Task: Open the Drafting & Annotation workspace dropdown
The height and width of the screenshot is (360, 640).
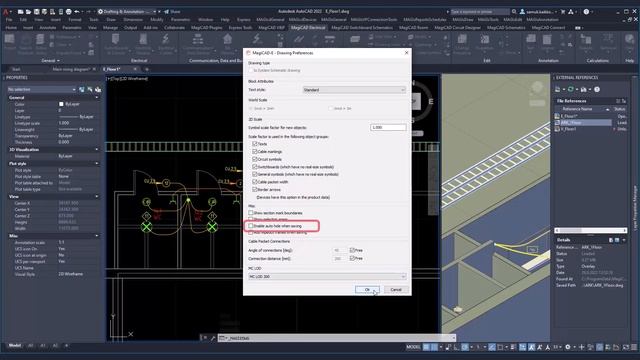Action: coord(127,12)
